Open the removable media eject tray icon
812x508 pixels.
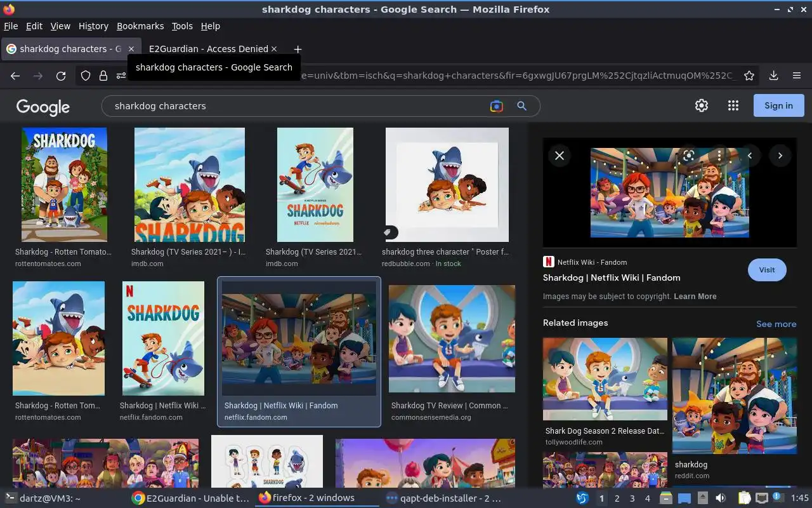point(703,498)
